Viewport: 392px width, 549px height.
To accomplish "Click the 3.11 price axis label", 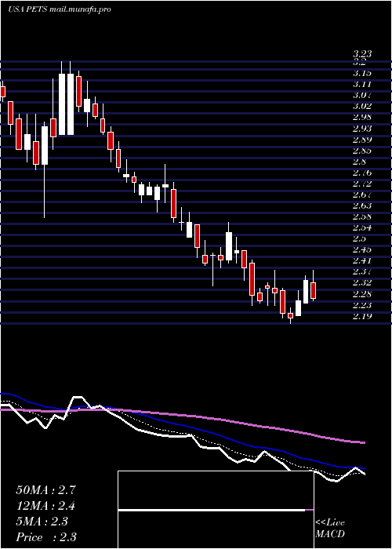I will pos(362,85).
